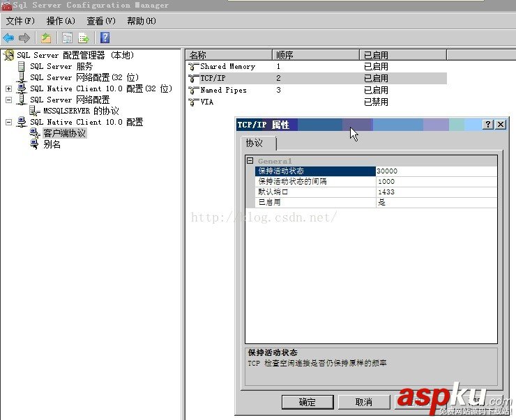Select the 协议 tab in dialog
This screenshot has width=516, height=420.
click(258, 143)
